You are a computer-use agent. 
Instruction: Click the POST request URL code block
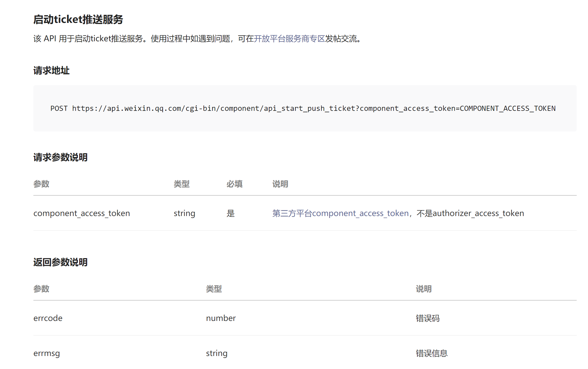coord(303,108)
